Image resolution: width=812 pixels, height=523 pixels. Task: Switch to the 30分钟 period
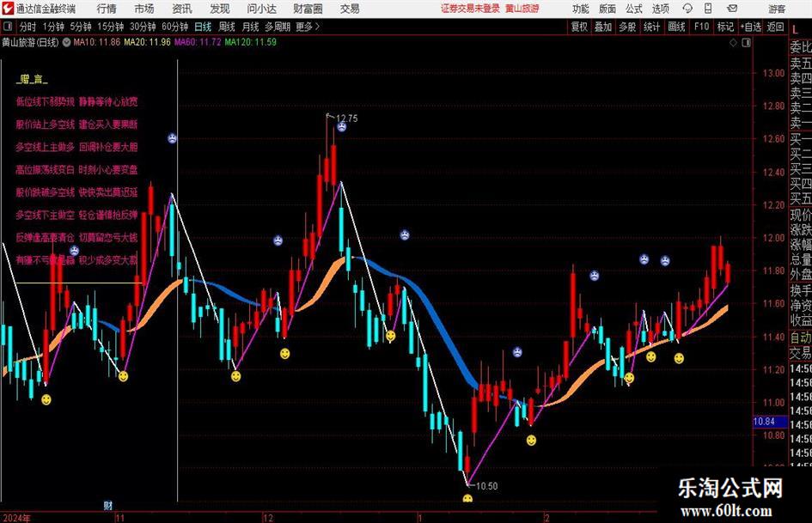[x=143, y=27]
